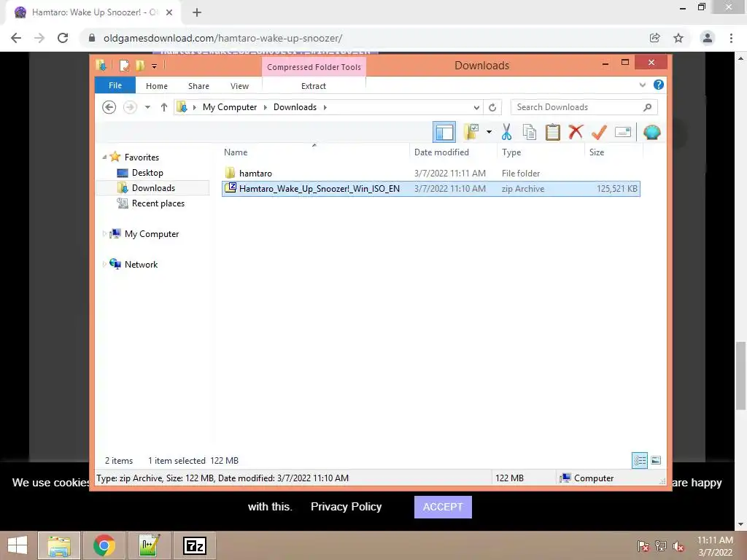Click the teal shell icon in toolbar
The width and height of the screenshot is (747, 560).
(x=651, y=132)
